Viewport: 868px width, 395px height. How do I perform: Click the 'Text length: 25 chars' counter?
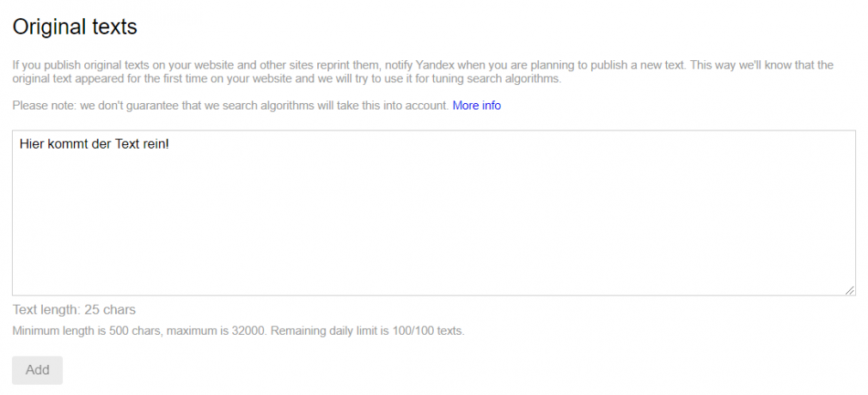pyautogui.click(x=74, y=310)
